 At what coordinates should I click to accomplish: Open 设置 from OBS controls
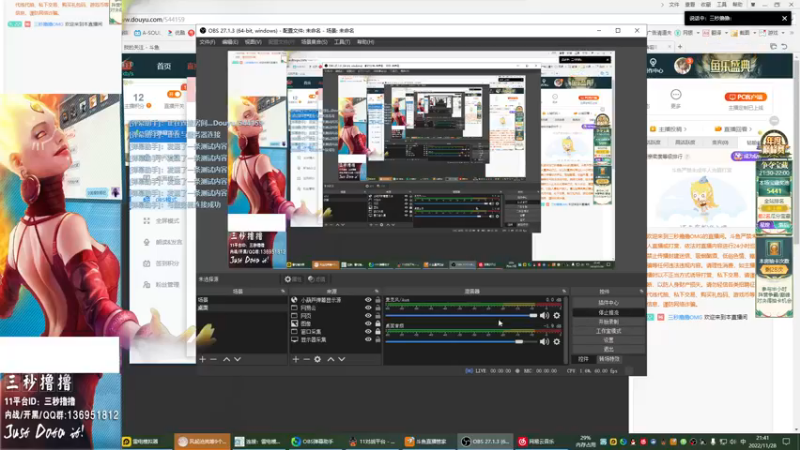tap(608, 340)
